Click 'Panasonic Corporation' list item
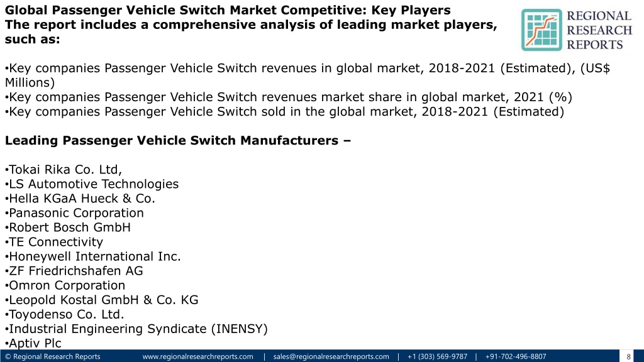This screenshot has width=644, height=362. (74, 212)
